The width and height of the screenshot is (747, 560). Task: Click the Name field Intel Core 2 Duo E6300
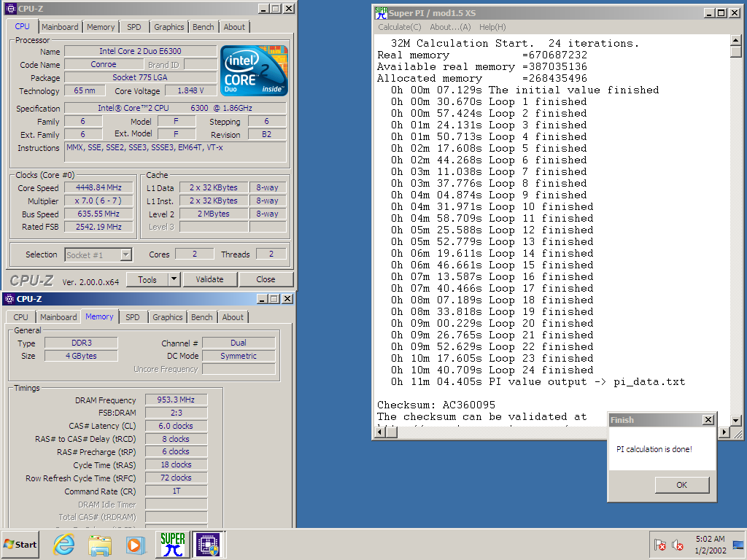point(140,51)
